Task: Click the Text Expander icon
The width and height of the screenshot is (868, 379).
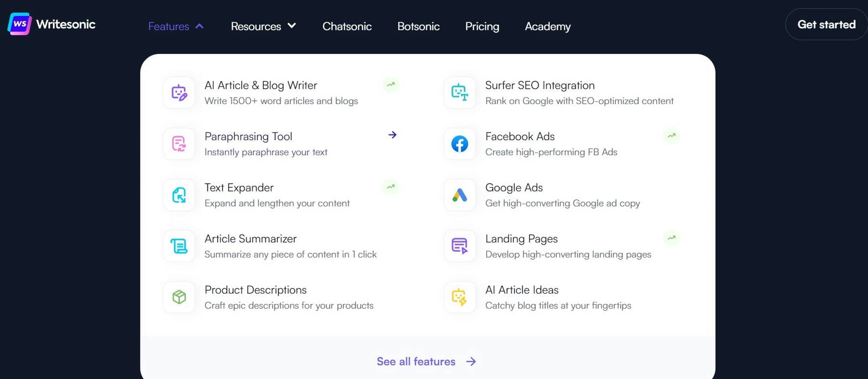Action: click(x=178, y=195)
